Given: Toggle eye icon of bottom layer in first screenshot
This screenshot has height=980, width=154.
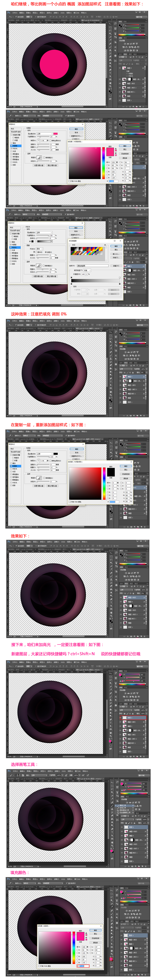Looking at the screenshot, I should click(x=120, y=100).
